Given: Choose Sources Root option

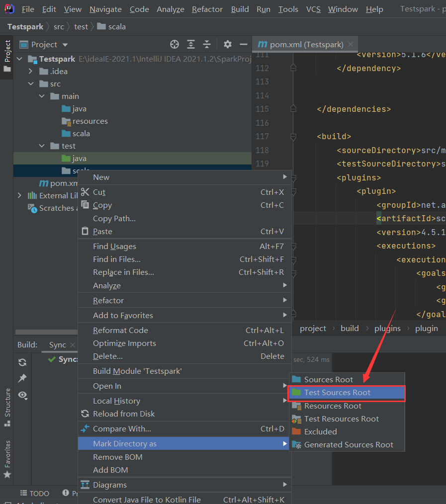Looking at the screenshot, I should tap(347, 379).
